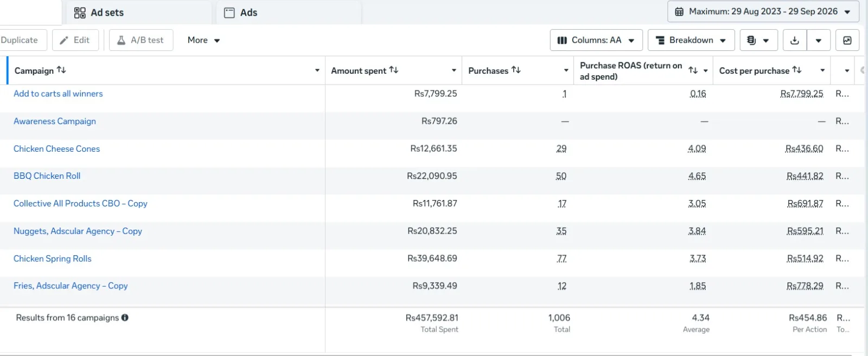
Task: Switch to the Ads tab
Action: point(289,12)
